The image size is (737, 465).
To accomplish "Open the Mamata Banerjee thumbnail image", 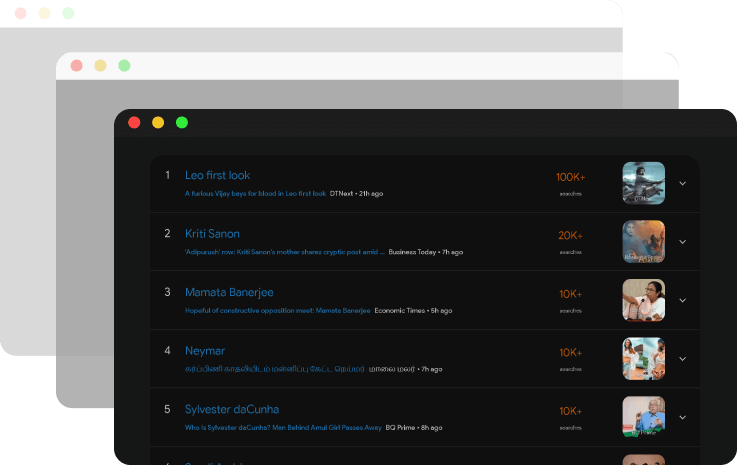I will [643, 300].
